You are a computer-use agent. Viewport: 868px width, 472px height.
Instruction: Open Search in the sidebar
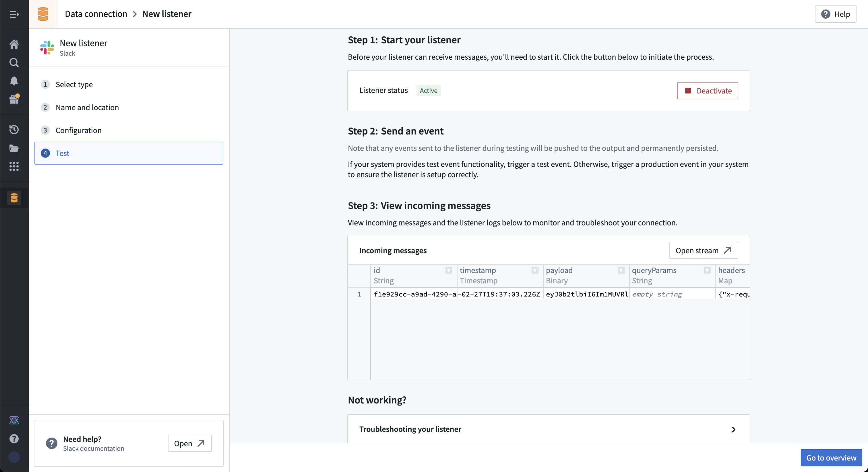pos(14,62)
